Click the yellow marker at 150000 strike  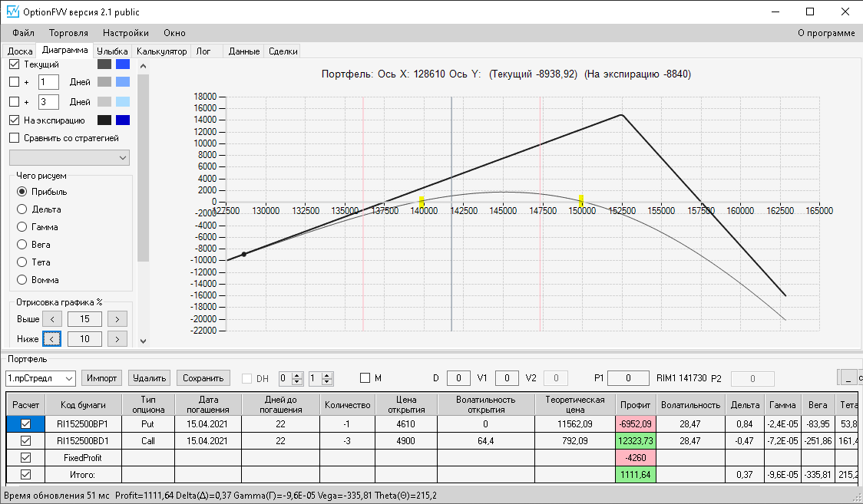pyautogui.click(x=580, y=200)
